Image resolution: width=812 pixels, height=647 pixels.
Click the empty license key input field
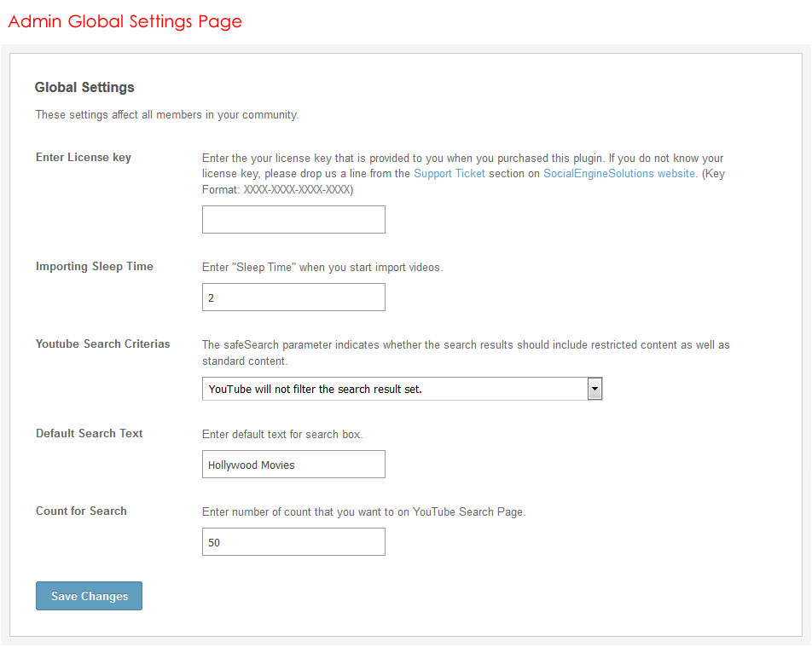[x=293, y=219]
